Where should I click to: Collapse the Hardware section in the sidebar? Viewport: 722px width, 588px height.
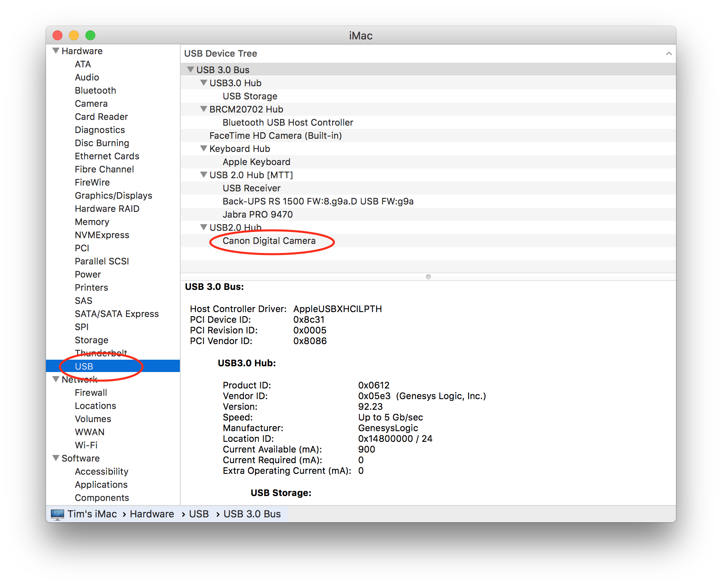(x=55, y=51)
